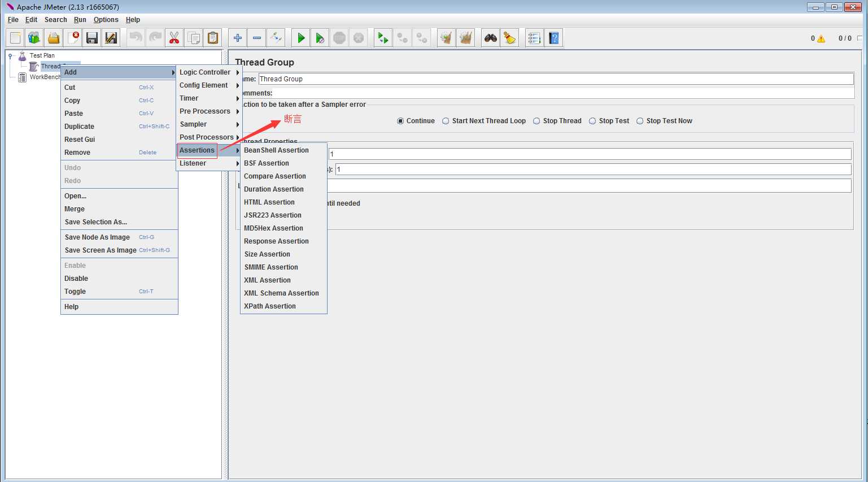Click Save Selection As in context menu

(119, 222)
